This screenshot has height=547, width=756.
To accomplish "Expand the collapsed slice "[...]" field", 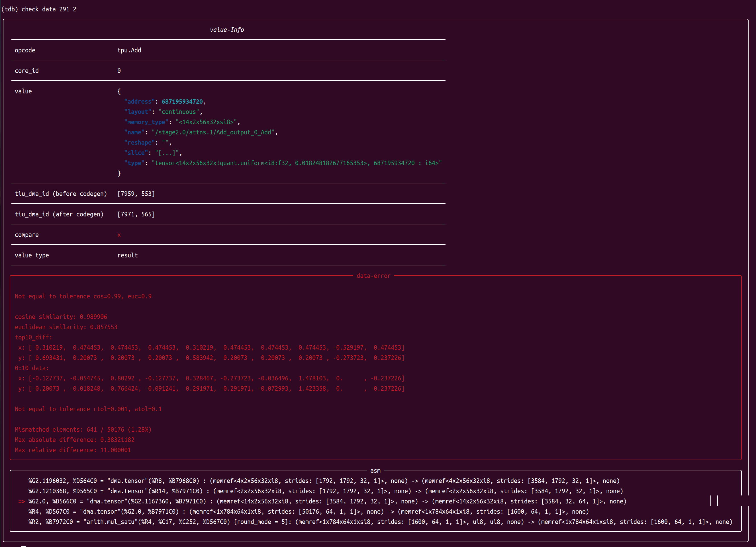I will [167, 153].
